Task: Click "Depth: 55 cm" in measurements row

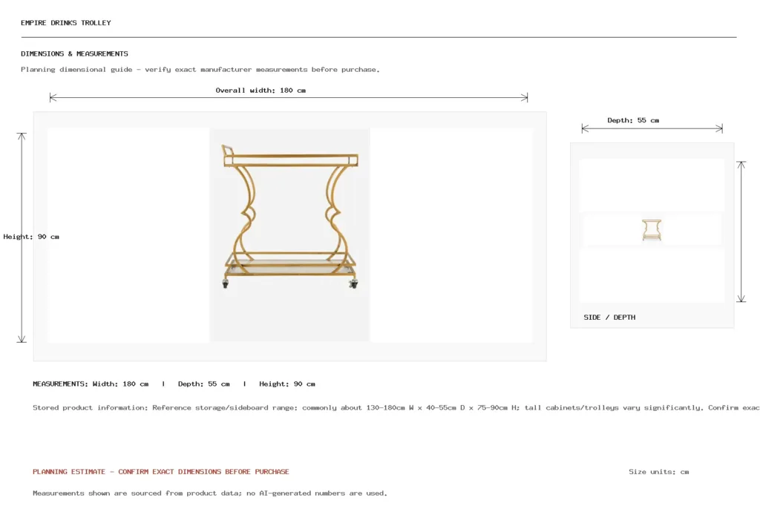Action: (x=203, y=384)
